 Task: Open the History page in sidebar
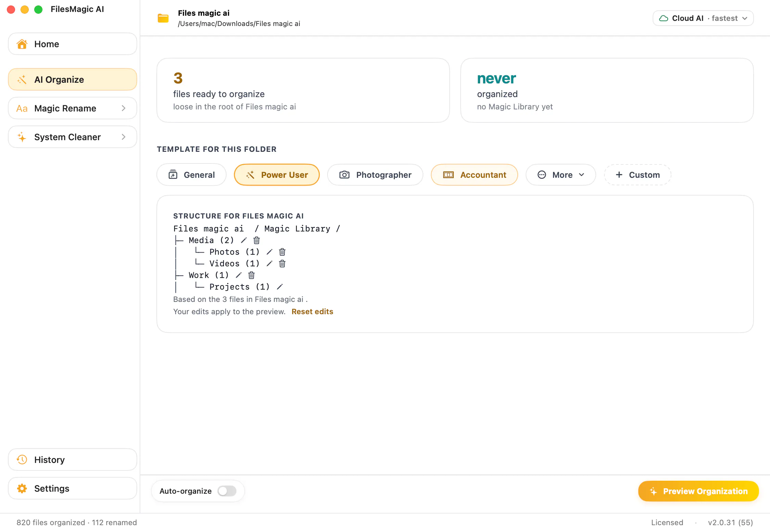pos(73,460)
